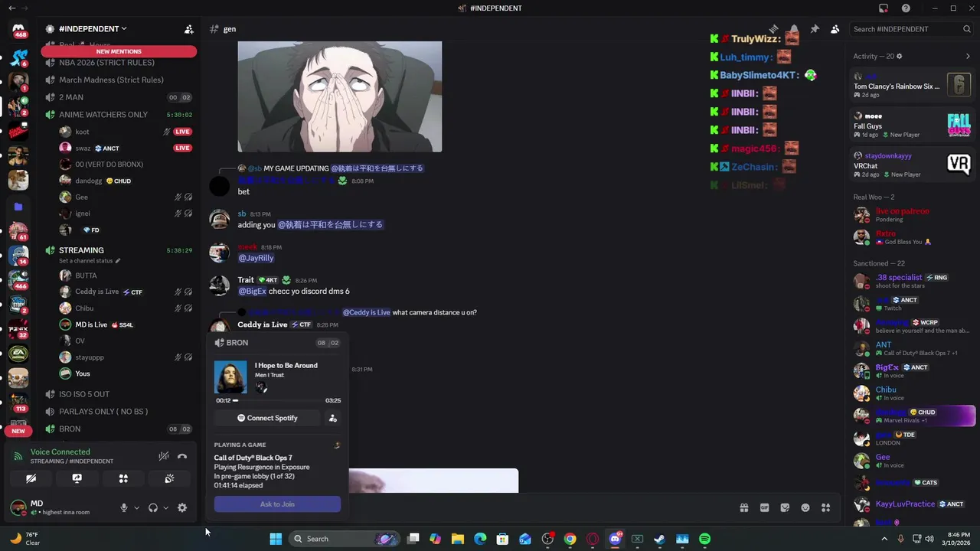Select the STREAMING voice channel

[x=119, y=250]
